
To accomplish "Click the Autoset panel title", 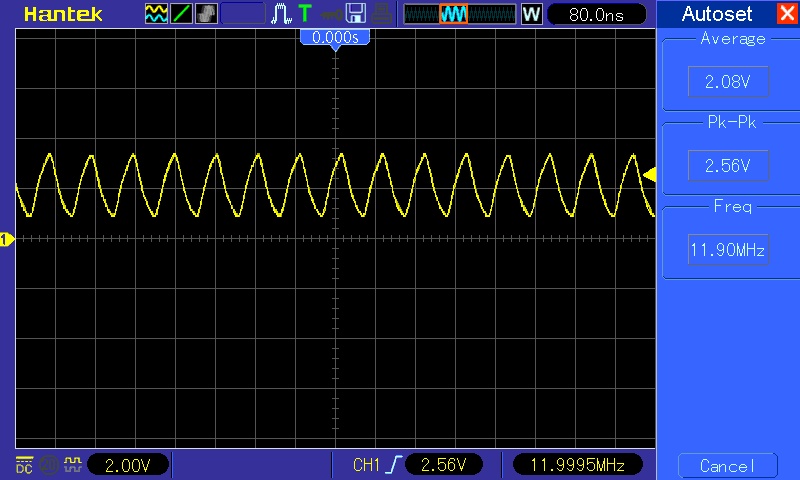I will point(717,14).
